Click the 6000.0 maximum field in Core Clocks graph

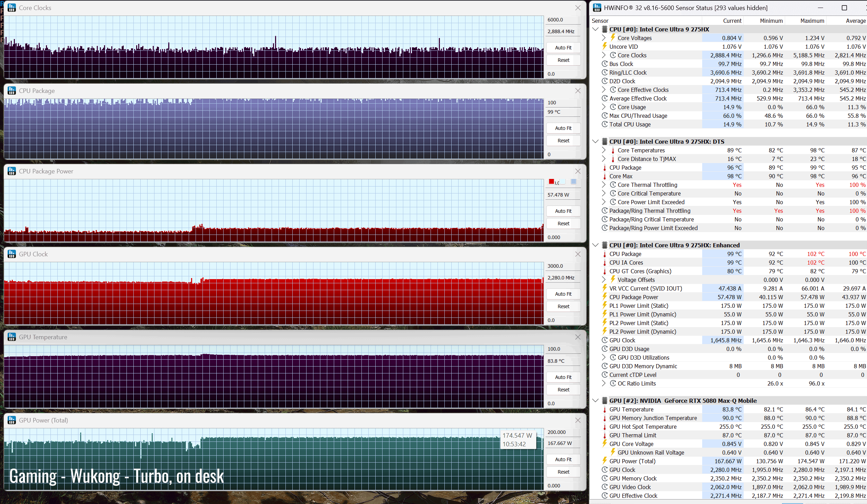[563, 20]
